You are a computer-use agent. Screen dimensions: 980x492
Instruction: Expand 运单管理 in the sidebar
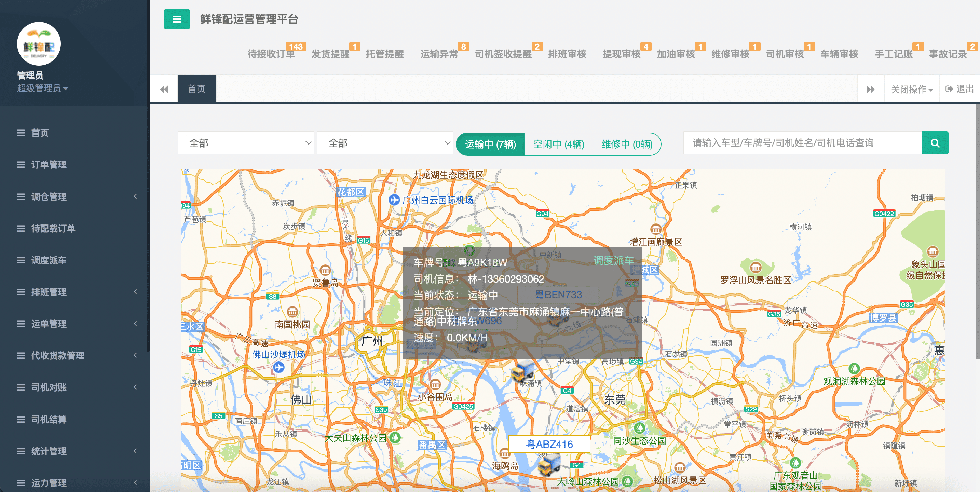tap(75, 324)
